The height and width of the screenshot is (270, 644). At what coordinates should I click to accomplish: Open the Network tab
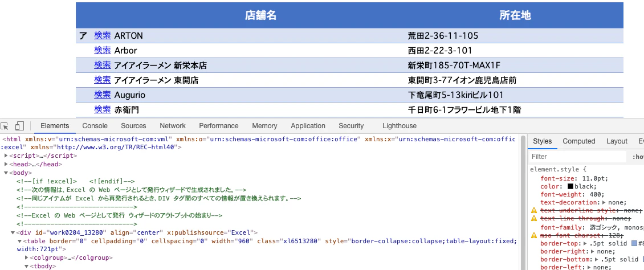pos(173,126)
